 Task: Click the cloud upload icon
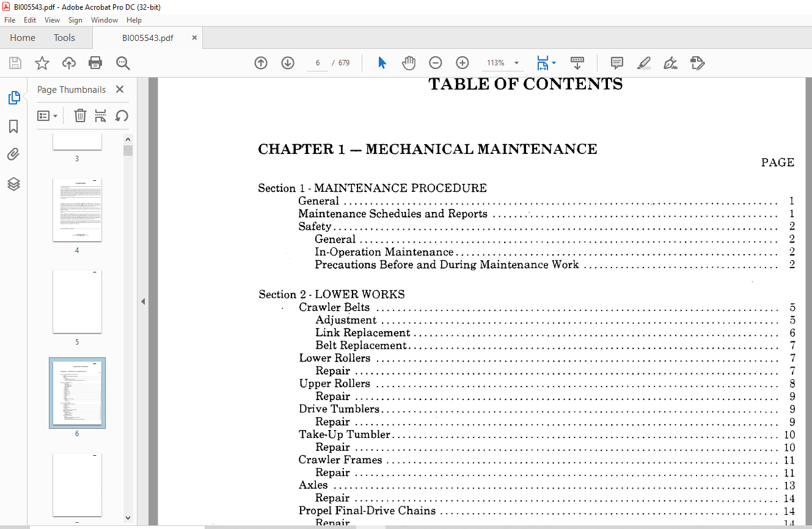point(69,63)
